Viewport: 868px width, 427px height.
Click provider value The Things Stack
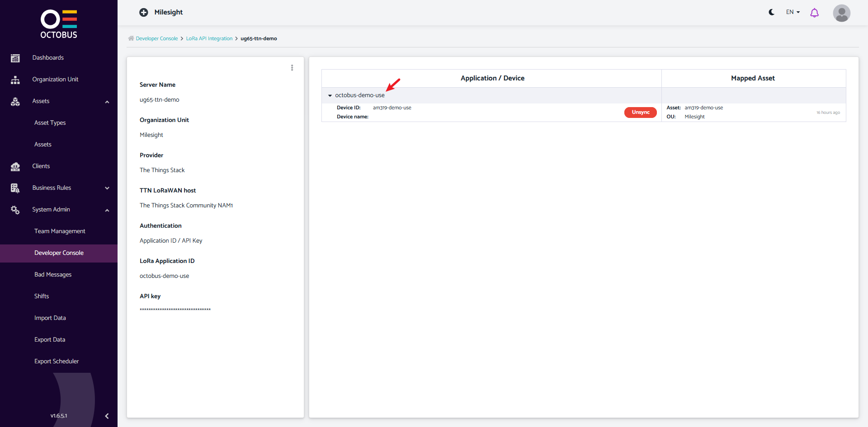coord(162,170)
